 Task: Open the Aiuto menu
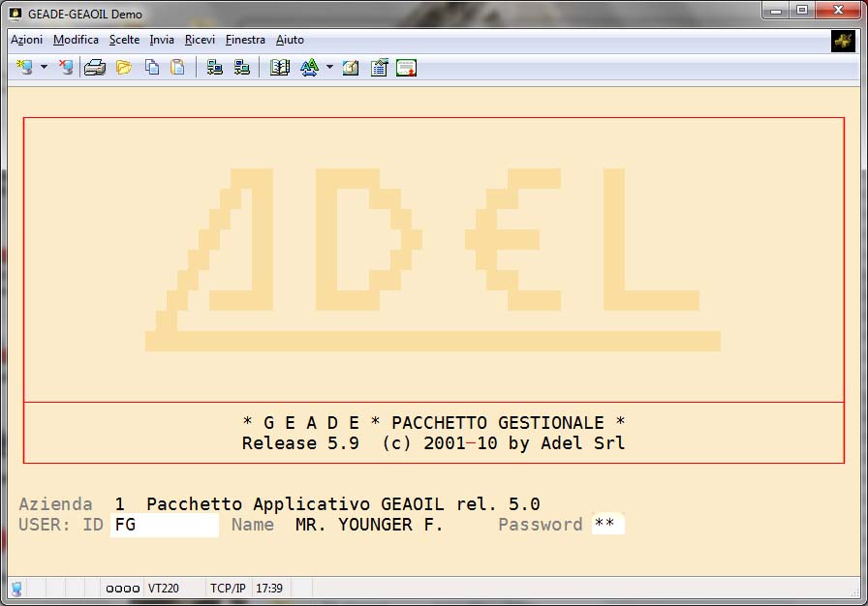290,40
